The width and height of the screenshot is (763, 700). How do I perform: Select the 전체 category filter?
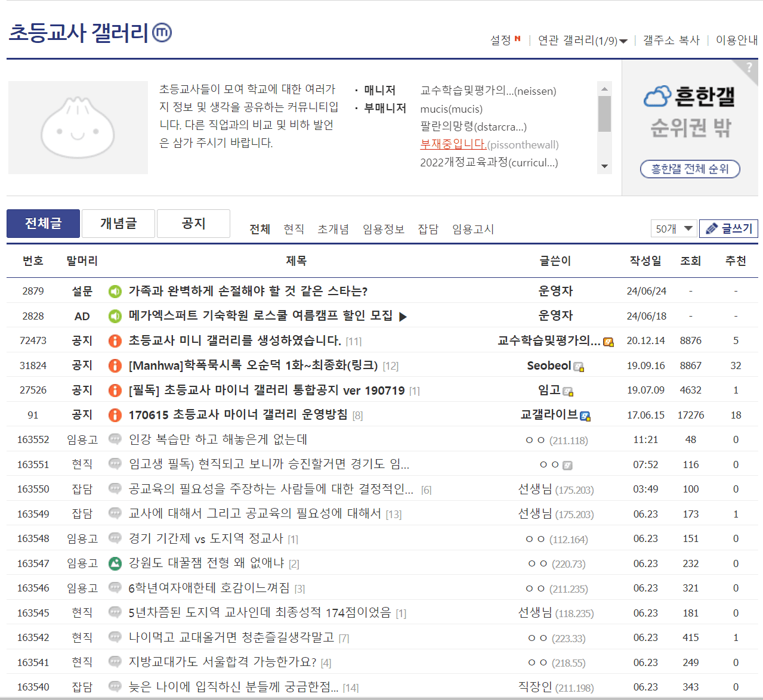(x=260, y=229)
